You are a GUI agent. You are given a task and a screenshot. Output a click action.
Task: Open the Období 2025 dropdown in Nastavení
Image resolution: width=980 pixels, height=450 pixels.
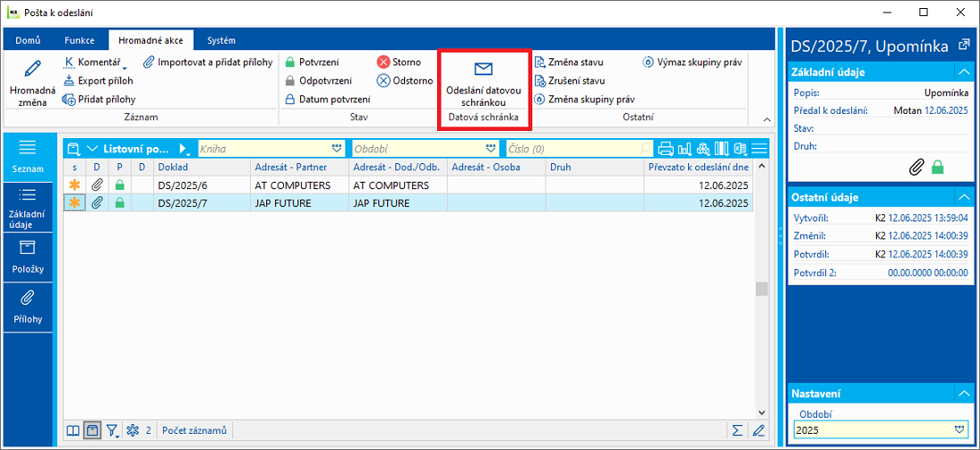[959, 430]
